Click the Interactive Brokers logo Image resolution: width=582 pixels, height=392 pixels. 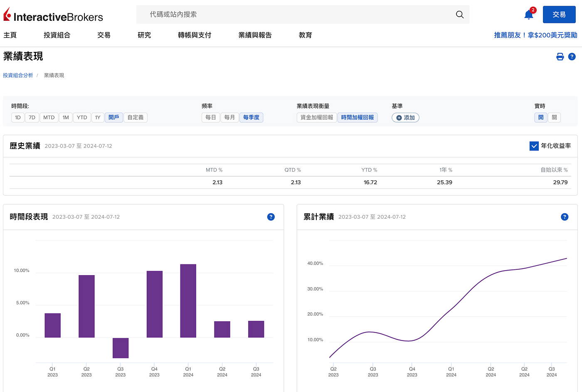tap(53, 15)
